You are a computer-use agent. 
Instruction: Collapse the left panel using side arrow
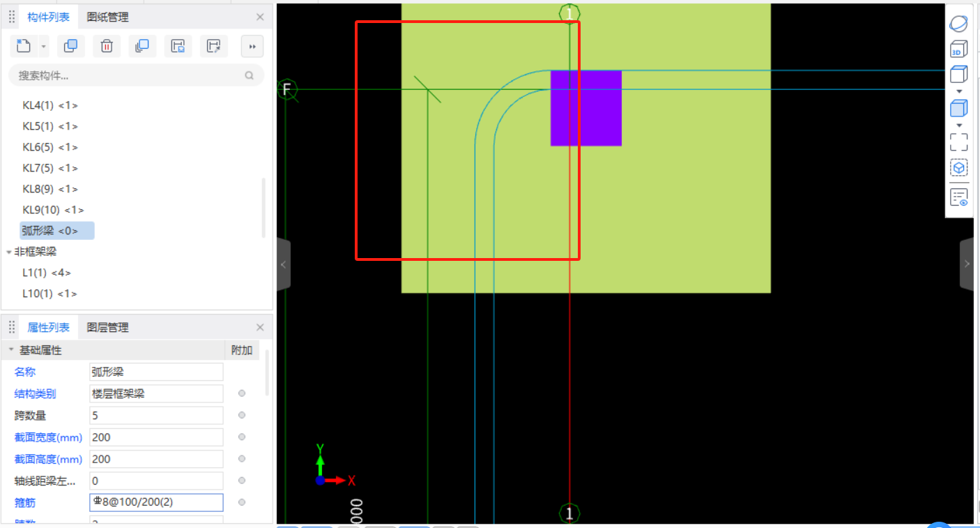click(283, 264)
